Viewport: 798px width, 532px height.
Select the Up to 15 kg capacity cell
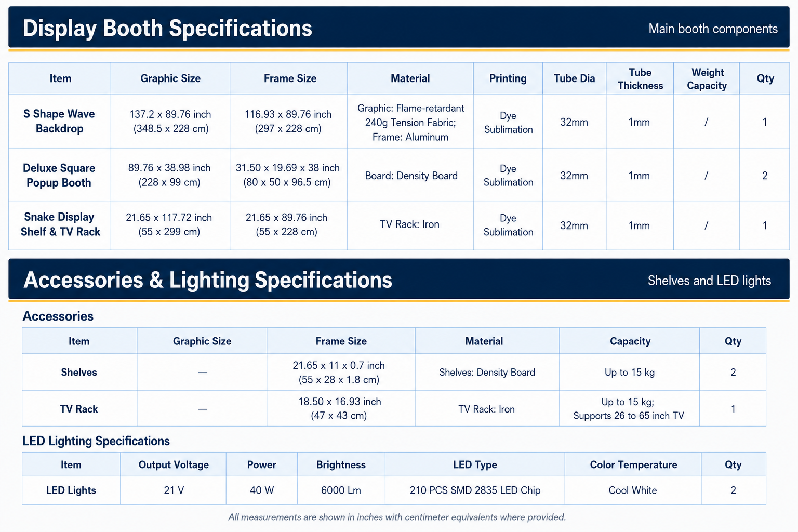click(x=630, y=372)
